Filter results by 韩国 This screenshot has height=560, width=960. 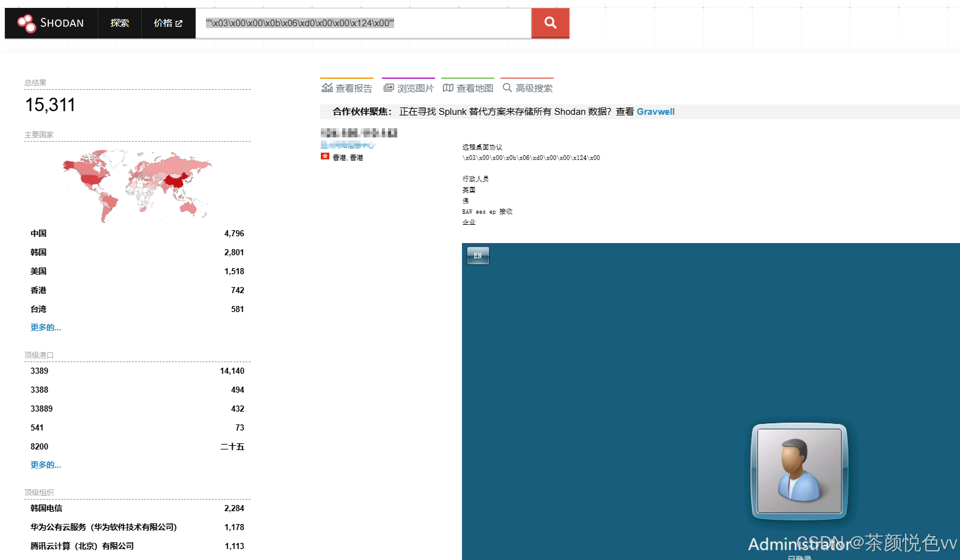[137, 252]
